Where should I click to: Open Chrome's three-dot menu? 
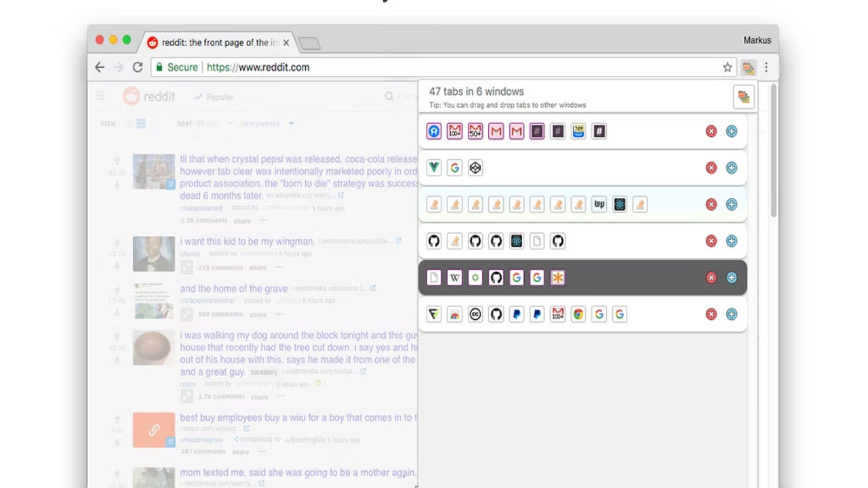[766, 67]
